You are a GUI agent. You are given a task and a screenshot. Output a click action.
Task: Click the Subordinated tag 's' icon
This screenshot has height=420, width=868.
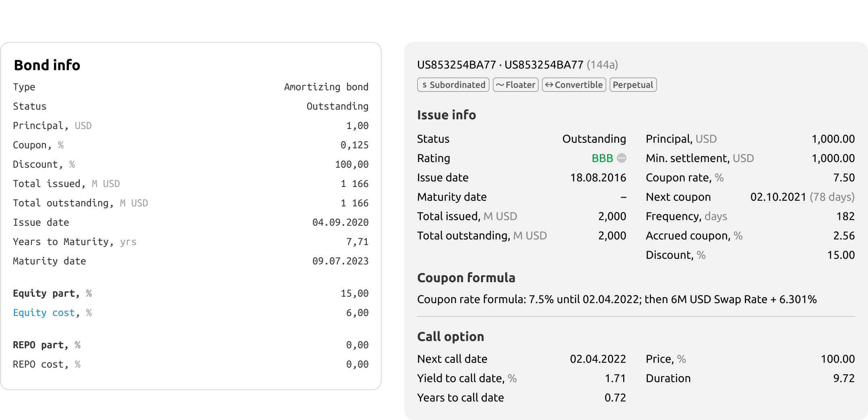[x=424, y=85]
